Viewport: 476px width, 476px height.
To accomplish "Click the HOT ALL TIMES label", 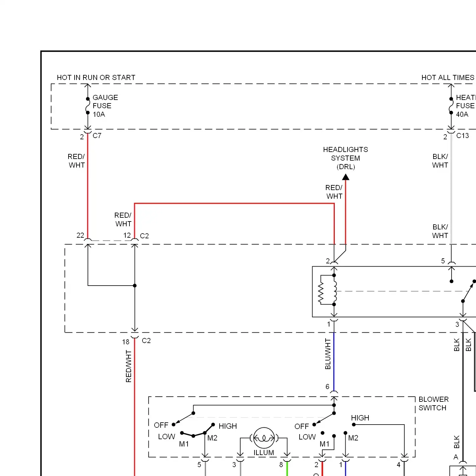I will (448, 77).
